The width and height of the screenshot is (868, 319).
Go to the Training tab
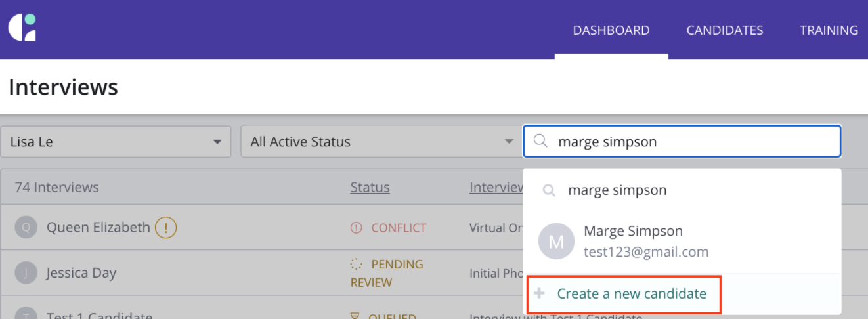829,30
